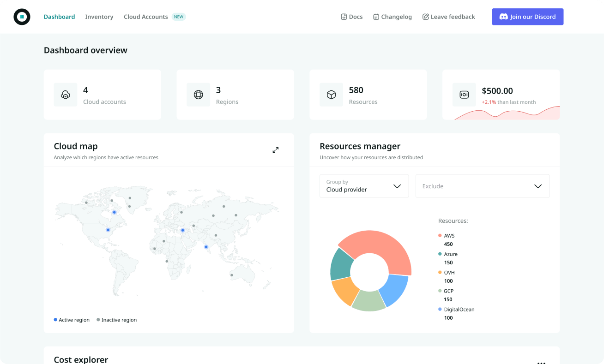Open the Cost explorer three-dot menu
Screen dimensions: 604x364
pos(541,362)
